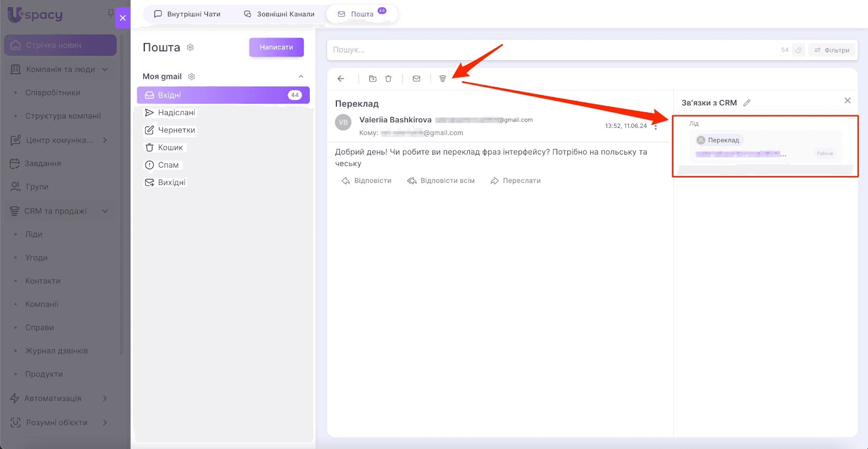Close the Зв'язки з CRM panel
The height and width of the screenshot is (449, 868).
(x=847, y=100)
